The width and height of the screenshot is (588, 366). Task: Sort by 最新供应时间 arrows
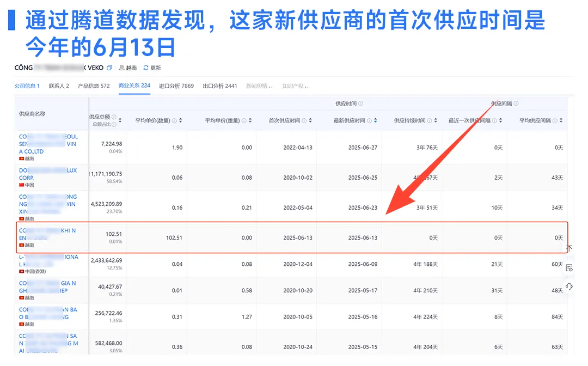pos(375,120)
